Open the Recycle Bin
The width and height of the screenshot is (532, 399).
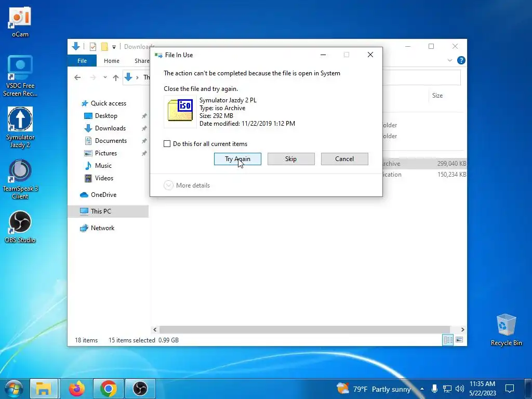pyautogui.click(x=506, y=330)
